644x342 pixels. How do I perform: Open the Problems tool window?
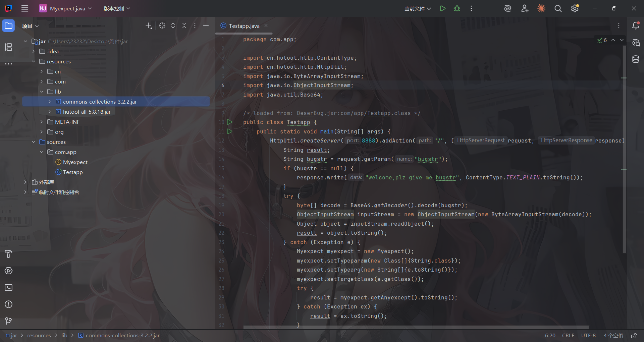(x=8, y=304)
